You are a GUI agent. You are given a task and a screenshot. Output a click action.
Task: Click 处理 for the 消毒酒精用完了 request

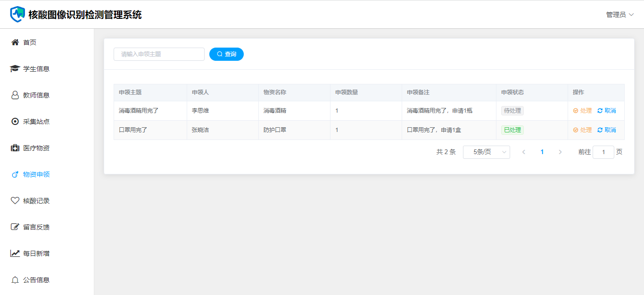tap(582, 111)
